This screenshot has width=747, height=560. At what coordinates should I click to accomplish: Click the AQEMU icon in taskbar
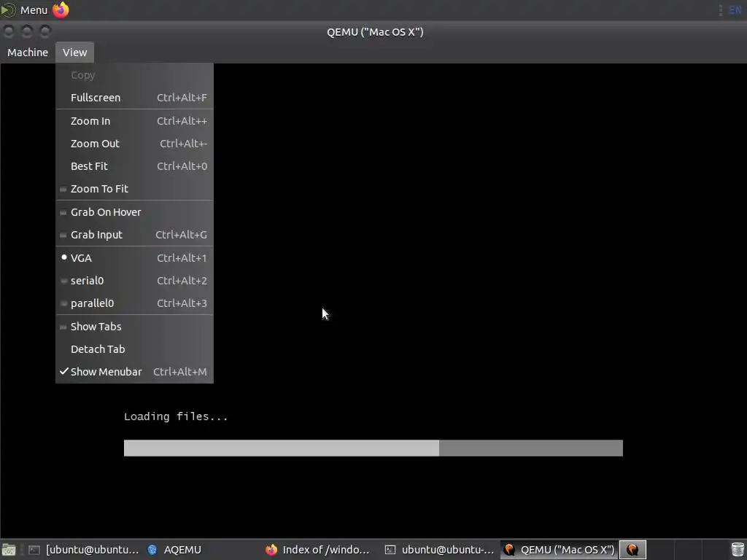pyautogui.click(x=152, y=550)
